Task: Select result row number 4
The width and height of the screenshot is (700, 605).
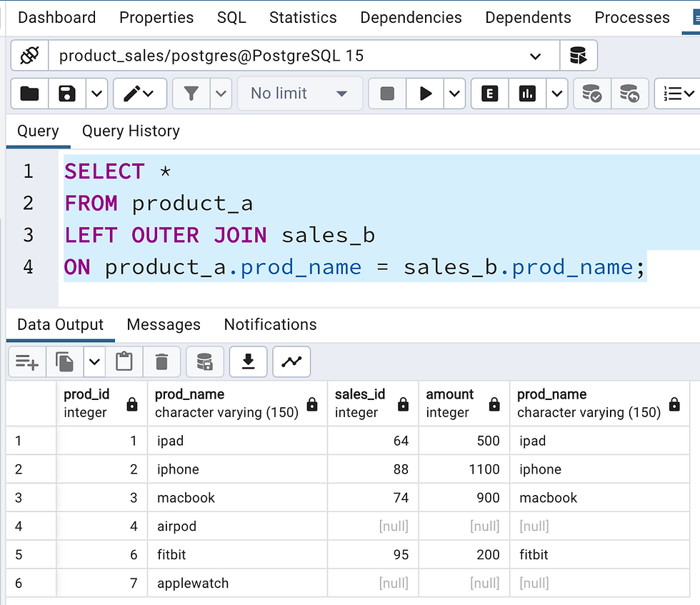Action: (x=31, y=526)
